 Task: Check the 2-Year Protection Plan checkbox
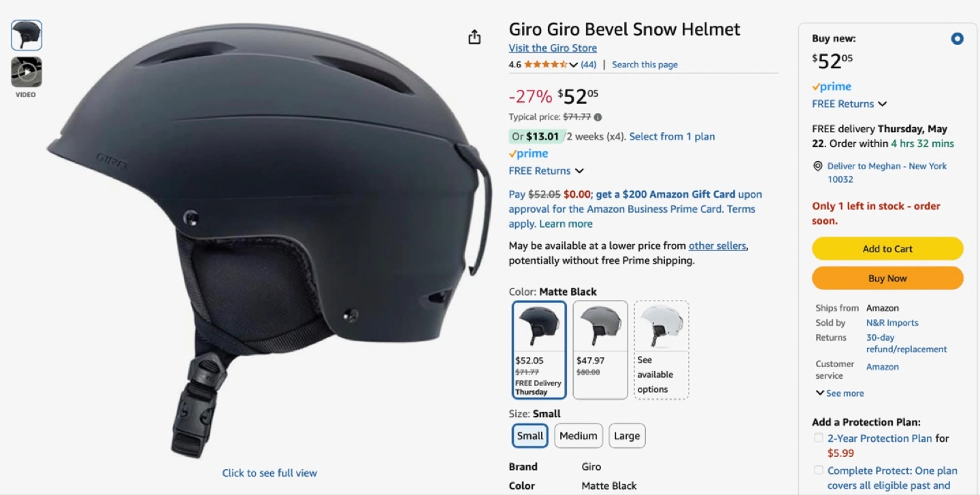click(x=819, y=438)
